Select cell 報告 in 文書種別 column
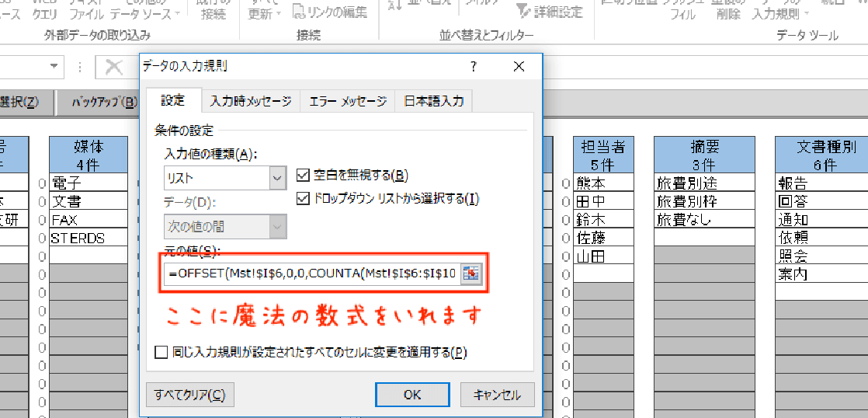 [821, 182]
